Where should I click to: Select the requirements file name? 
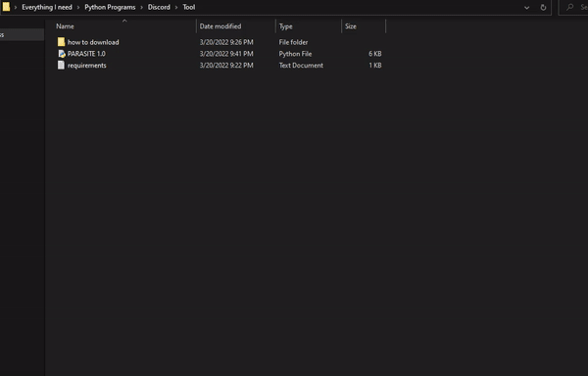tap(87, 66)
